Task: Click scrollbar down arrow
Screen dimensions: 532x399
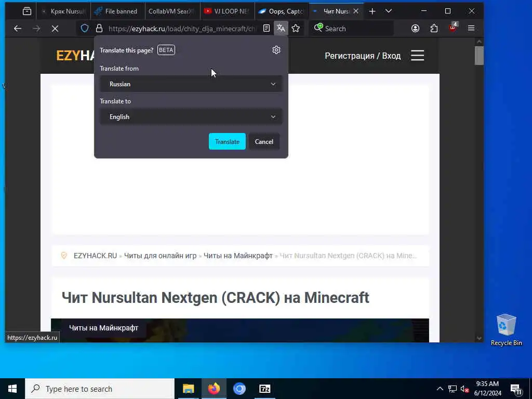Action: (x=479, y=338)
